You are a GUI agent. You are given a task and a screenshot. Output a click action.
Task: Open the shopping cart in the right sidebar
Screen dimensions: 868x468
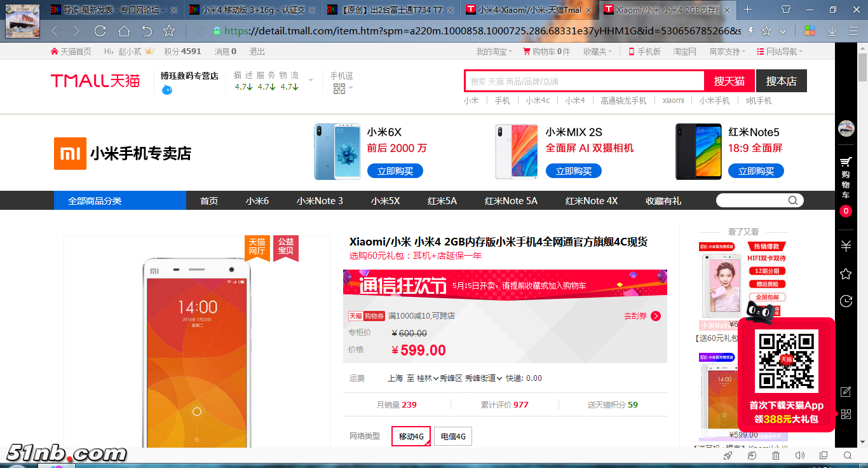[x=846, y=175]
